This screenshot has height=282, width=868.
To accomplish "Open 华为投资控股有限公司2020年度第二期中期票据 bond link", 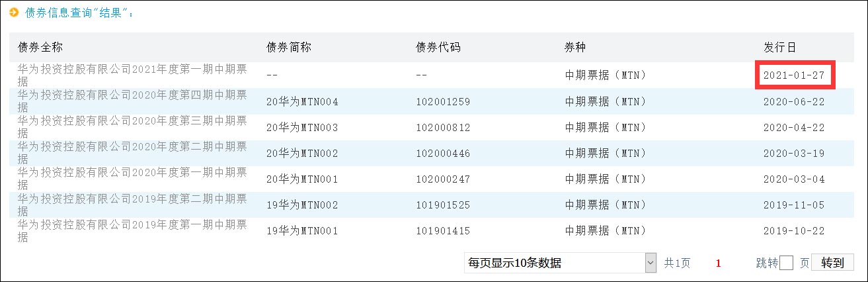I will 133,152.
